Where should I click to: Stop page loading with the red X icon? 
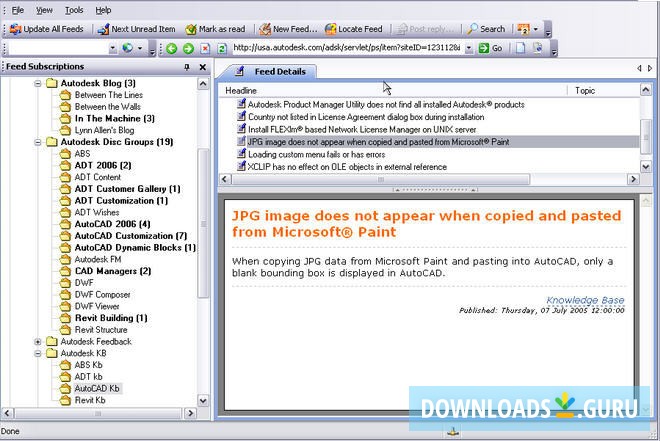coord(205,48)
